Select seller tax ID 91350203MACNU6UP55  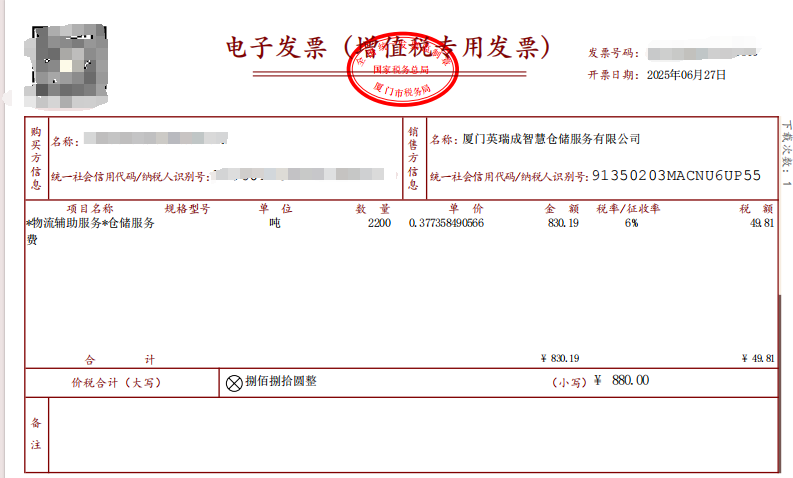[676, 175]
